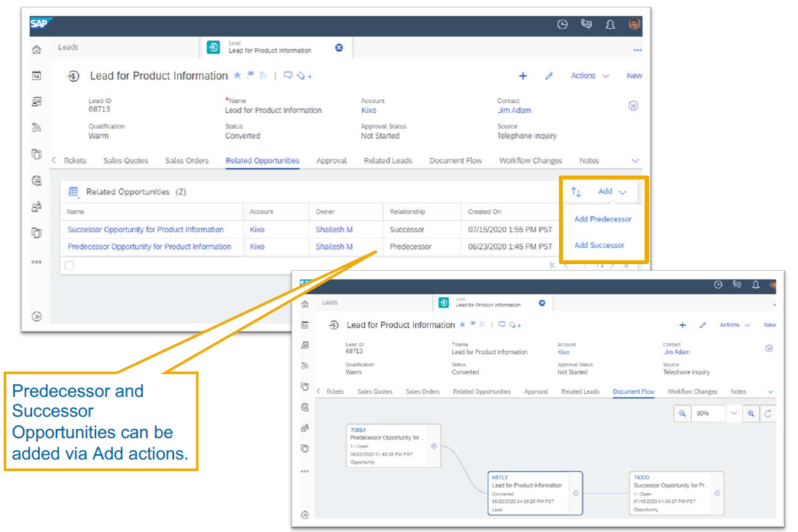798x532 pixels.
Task: Toggle the favorite star in upper window
Action: [x=237, y=76]
